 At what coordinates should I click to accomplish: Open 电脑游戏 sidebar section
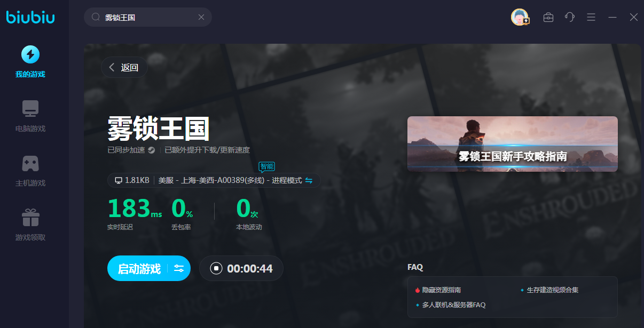point(30,116)
